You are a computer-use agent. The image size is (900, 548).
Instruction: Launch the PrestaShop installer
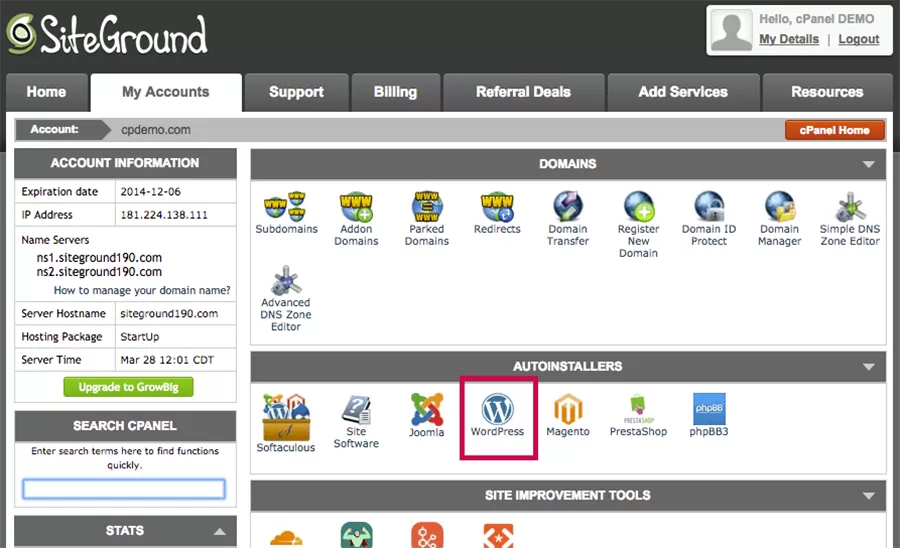(x=638, y=415)
